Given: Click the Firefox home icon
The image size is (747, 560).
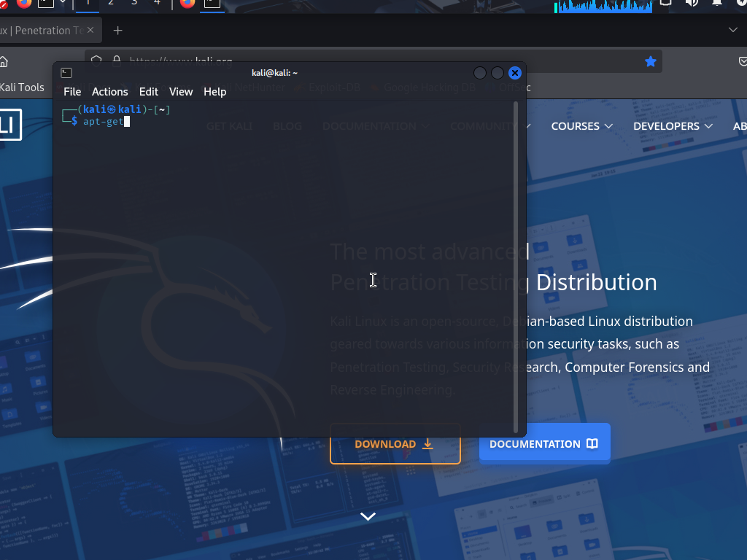Looking at the screenshot, I should tap(4, 62).
